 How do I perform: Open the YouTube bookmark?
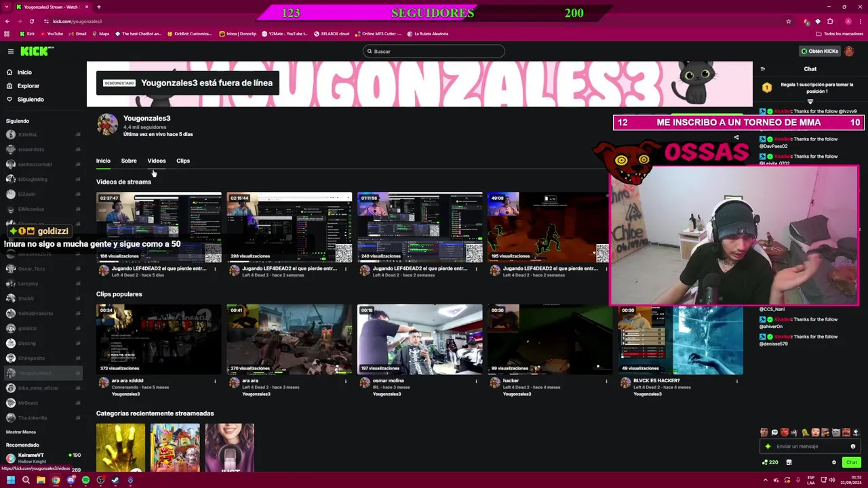pyautogui.click(x=51, y=34)
